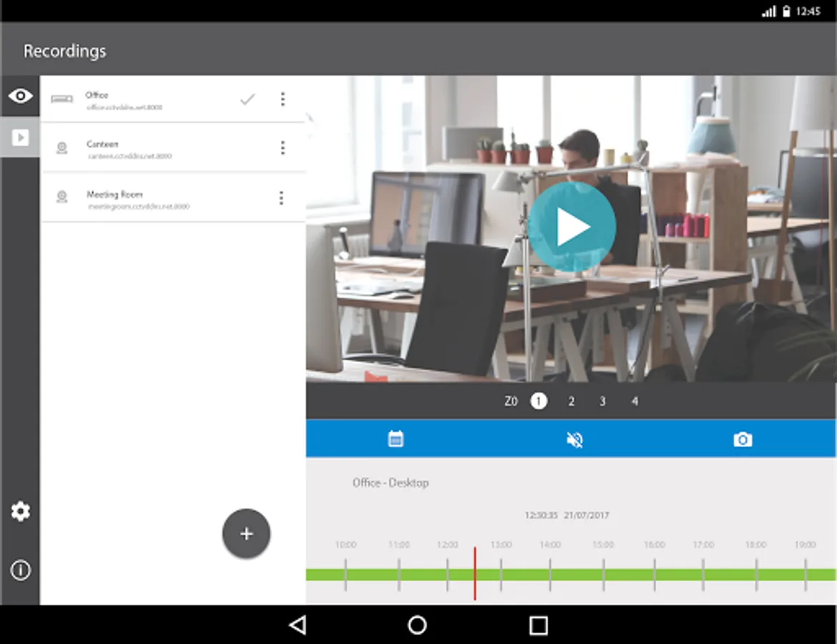
Task: Click Office - Desktop camera label
Action: click(x=390, y=483)
